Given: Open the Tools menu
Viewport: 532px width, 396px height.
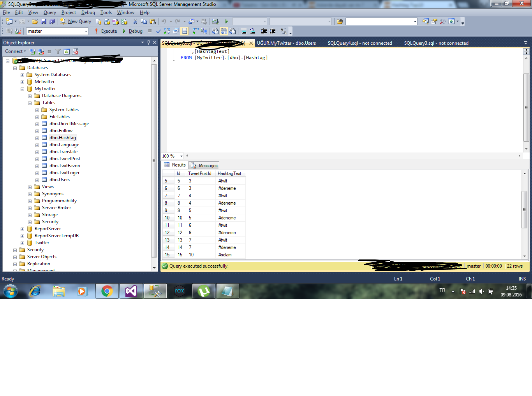Looking at the screenshot, I should click(106, 12).
